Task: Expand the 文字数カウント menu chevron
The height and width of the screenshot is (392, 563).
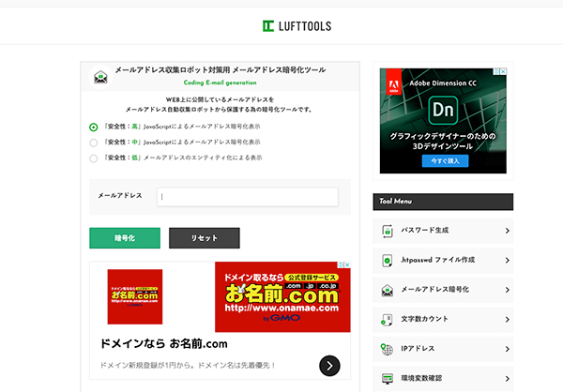Action: [507, 321]
